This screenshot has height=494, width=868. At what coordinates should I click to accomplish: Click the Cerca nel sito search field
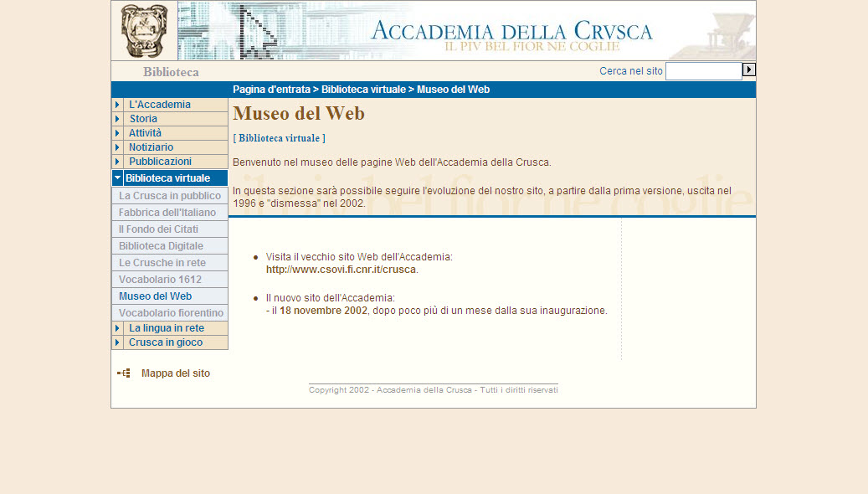coord(704,71)
